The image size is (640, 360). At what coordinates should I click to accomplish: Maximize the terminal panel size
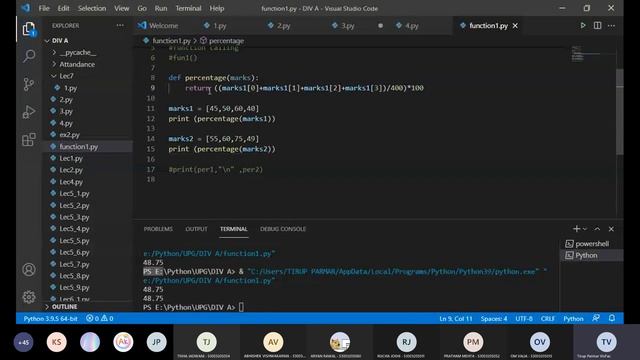pyautogui.click(x=597, y=229)
